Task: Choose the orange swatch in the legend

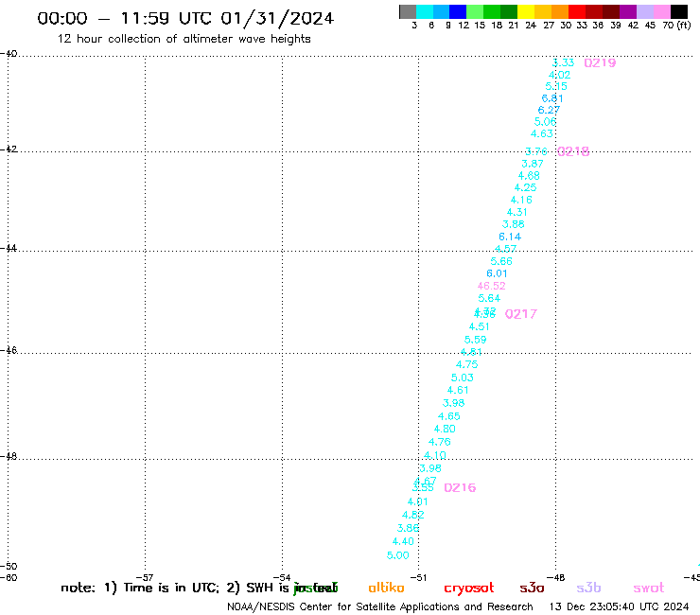Action: pyautogui.click(x=560, y=11)
